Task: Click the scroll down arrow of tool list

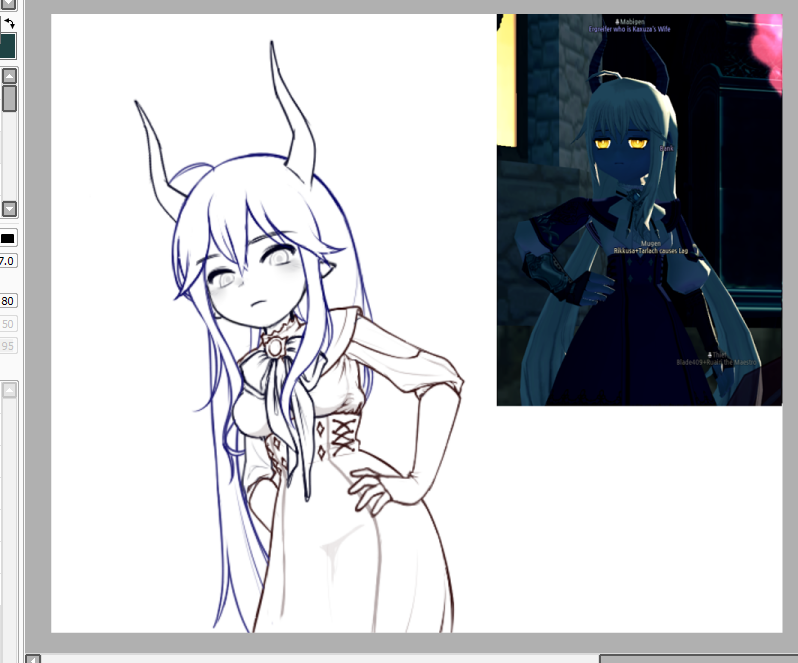Action: (9, 209)
